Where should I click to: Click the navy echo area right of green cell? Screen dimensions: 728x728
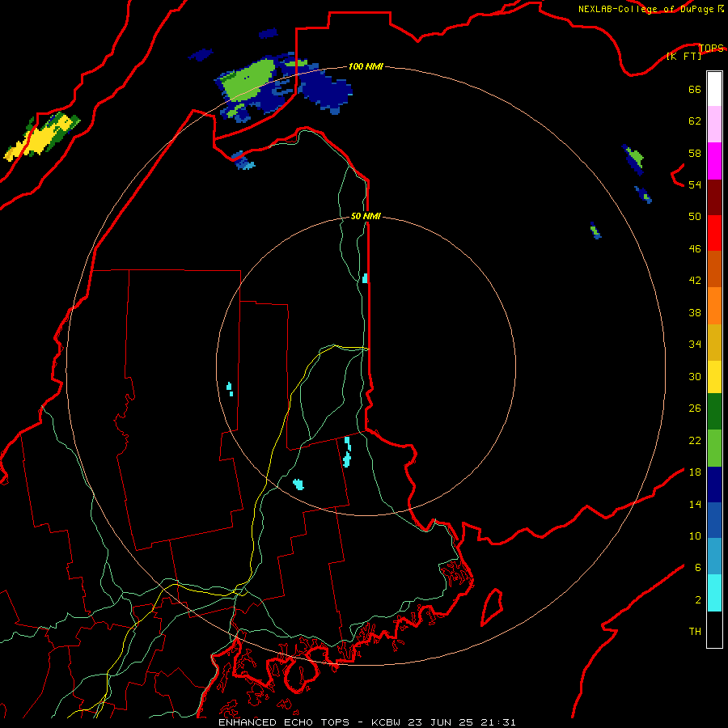325,91
